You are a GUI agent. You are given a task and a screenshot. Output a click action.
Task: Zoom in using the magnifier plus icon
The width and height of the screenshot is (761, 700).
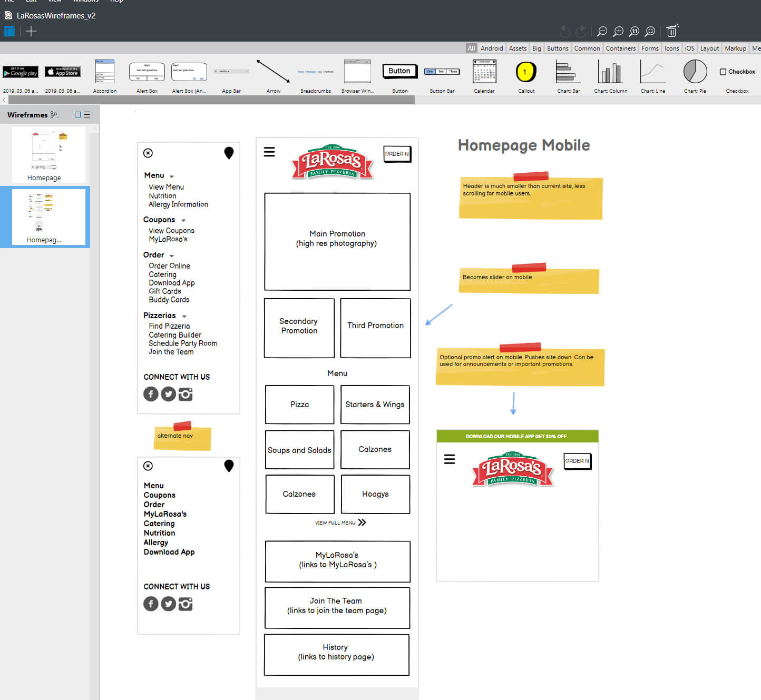point(618,31)
